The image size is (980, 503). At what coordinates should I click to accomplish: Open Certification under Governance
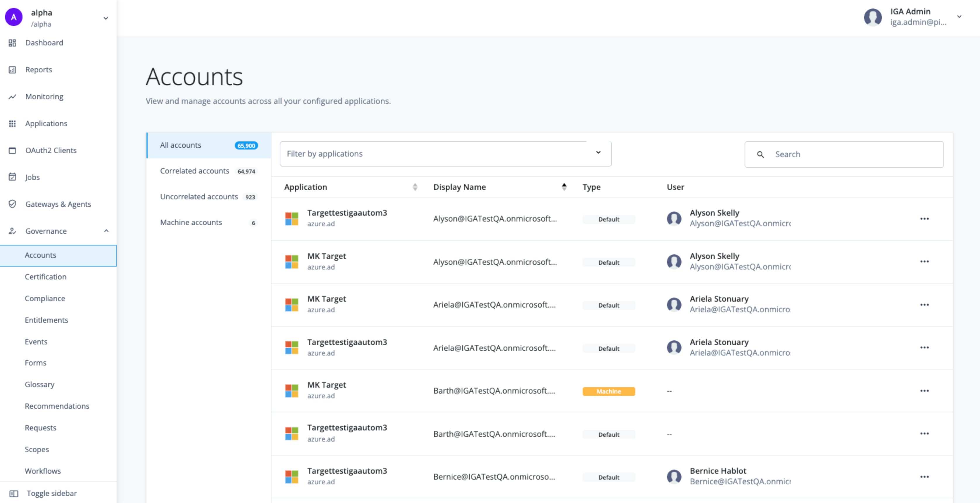tap(45, 277)
